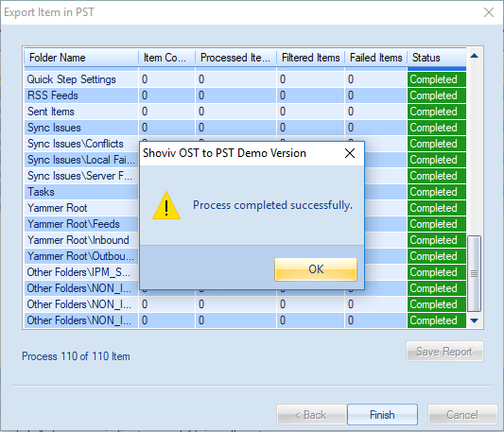Click the yellow warning icon in dialog
Screen dimensions: 504x432
(166, 206)
